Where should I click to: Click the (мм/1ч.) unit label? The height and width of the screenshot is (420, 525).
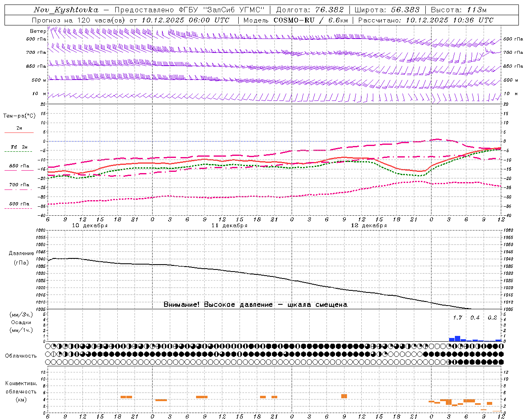21,330
